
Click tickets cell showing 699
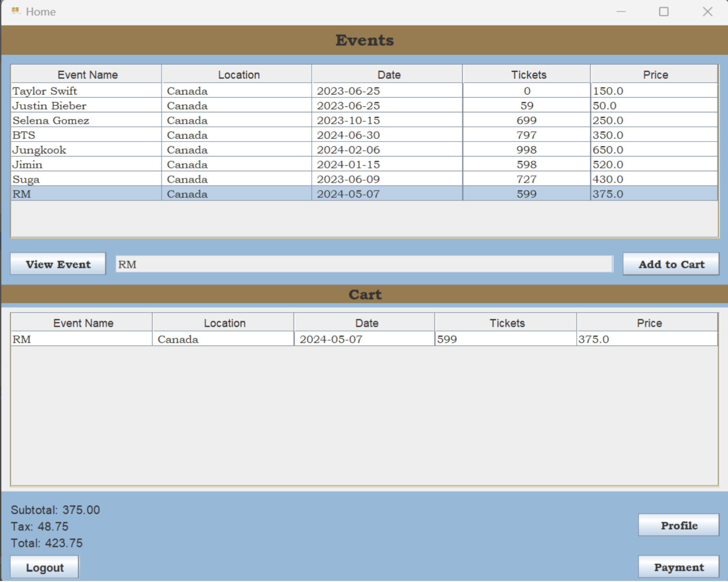(x=527, y=120)
